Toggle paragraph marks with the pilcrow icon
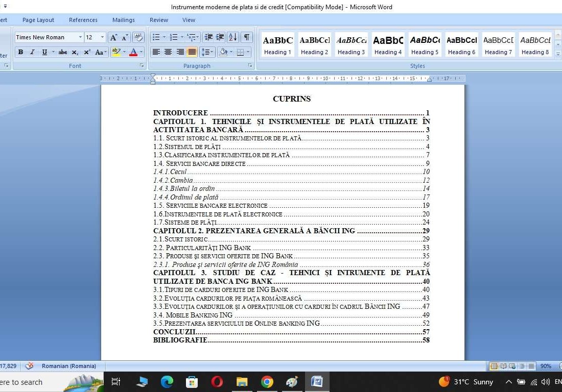562x392 pixels. click(x=246, y=37)
